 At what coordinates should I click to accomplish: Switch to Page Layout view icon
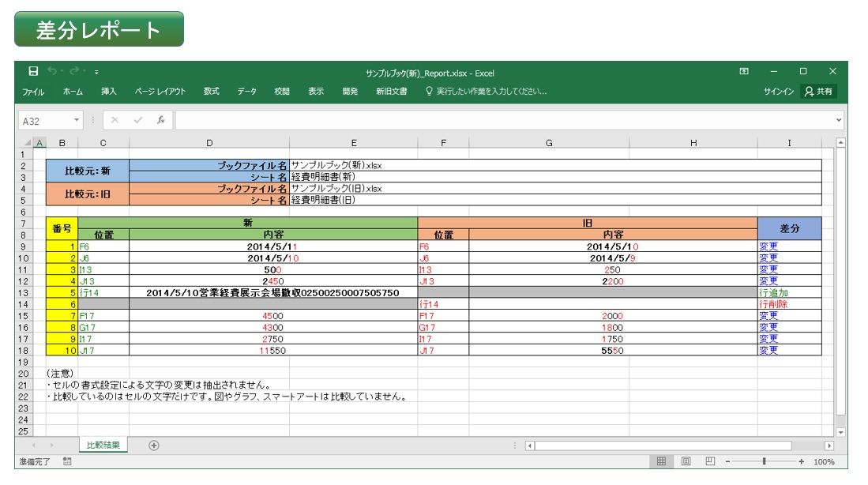pos(686,461)
